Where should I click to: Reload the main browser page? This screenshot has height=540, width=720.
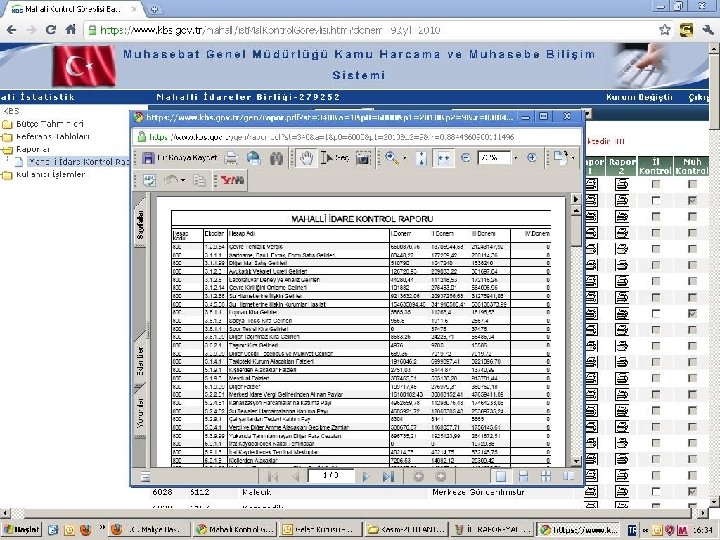pos(51,30)
